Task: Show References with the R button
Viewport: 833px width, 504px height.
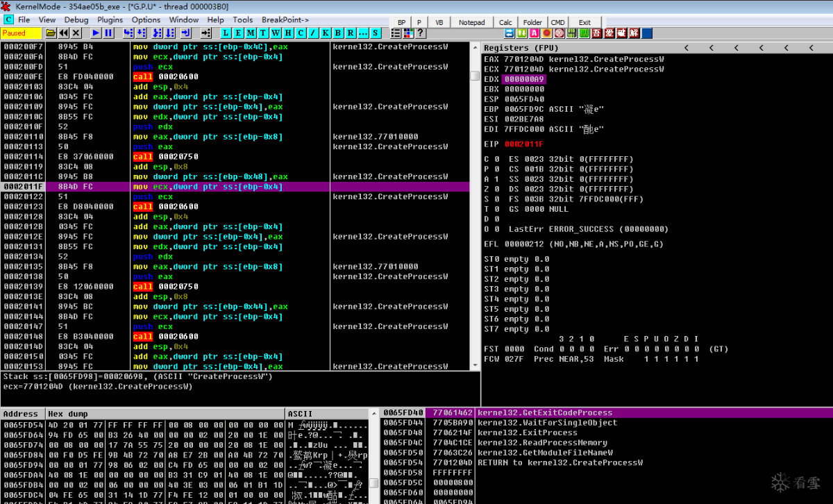Action: pyautogui.click(x=351, y=33)
